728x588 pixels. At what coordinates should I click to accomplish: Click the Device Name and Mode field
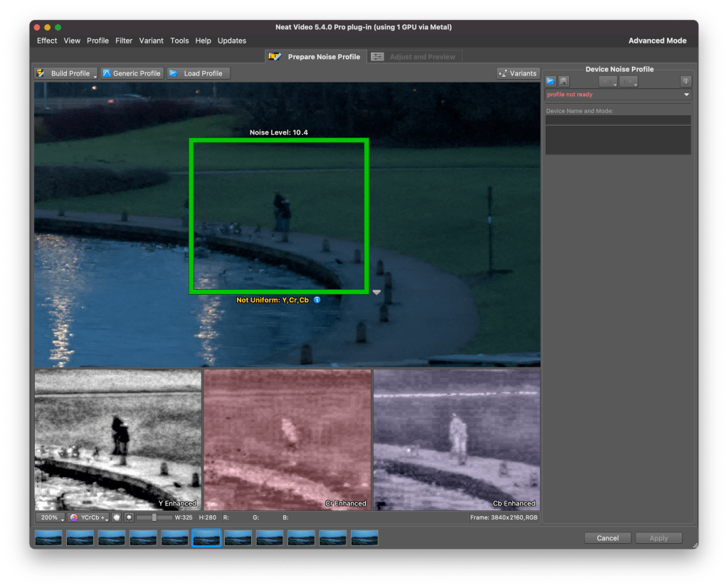click(618, 120)
